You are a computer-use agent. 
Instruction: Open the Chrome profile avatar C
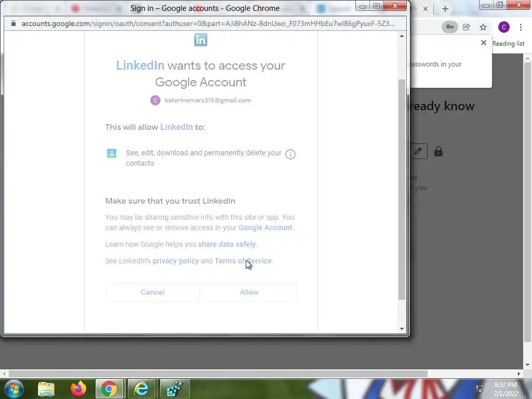coord(504,27)
